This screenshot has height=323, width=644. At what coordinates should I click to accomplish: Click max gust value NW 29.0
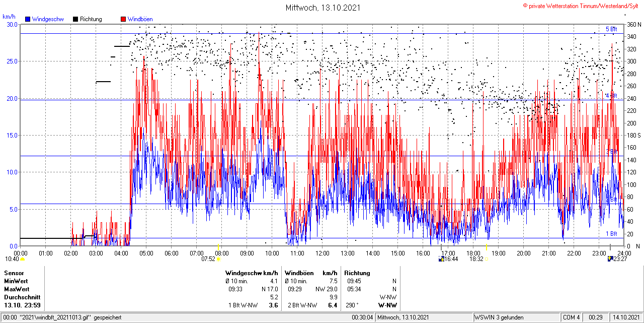(327, 289)
